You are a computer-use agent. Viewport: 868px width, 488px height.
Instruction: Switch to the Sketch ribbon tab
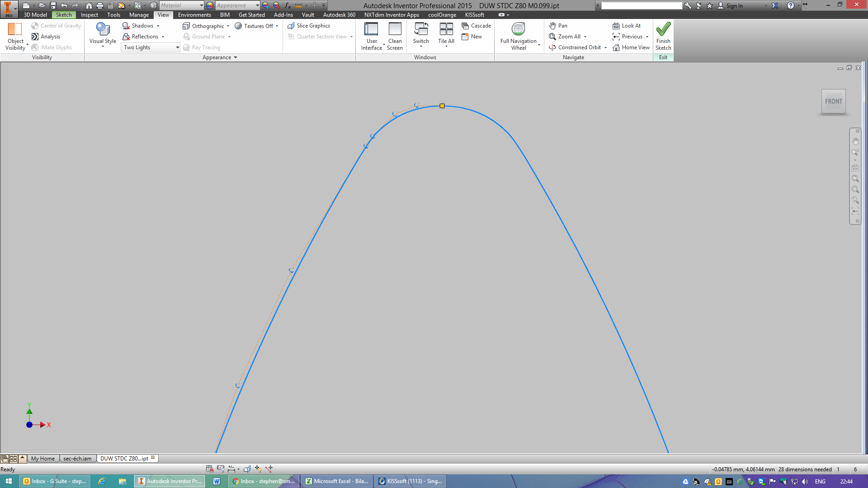(63, 14)
